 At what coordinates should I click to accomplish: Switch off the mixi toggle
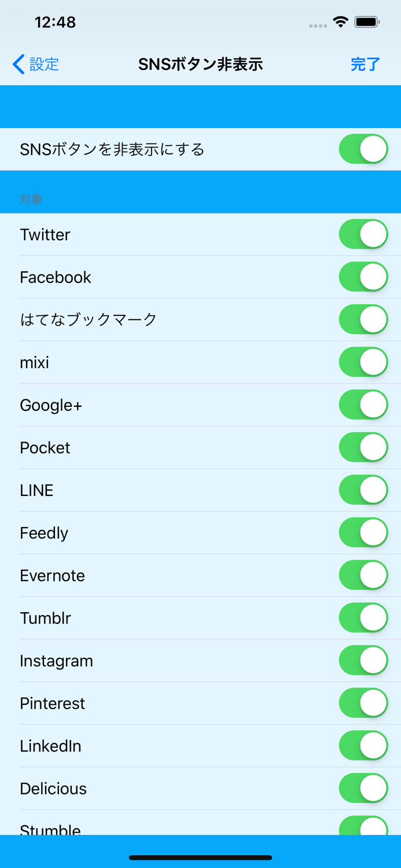pyautogui.click(x=363, y=362)
